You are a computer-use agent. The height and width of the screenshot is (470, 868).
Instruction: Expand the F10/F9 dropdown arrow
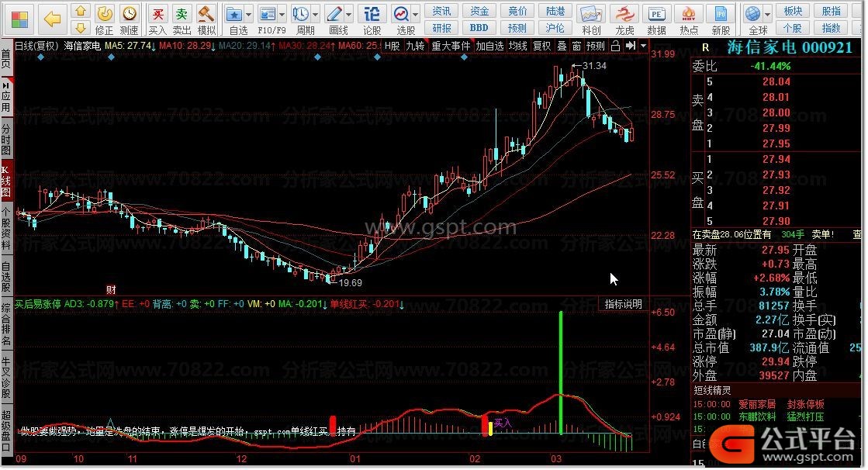(282, 14)
